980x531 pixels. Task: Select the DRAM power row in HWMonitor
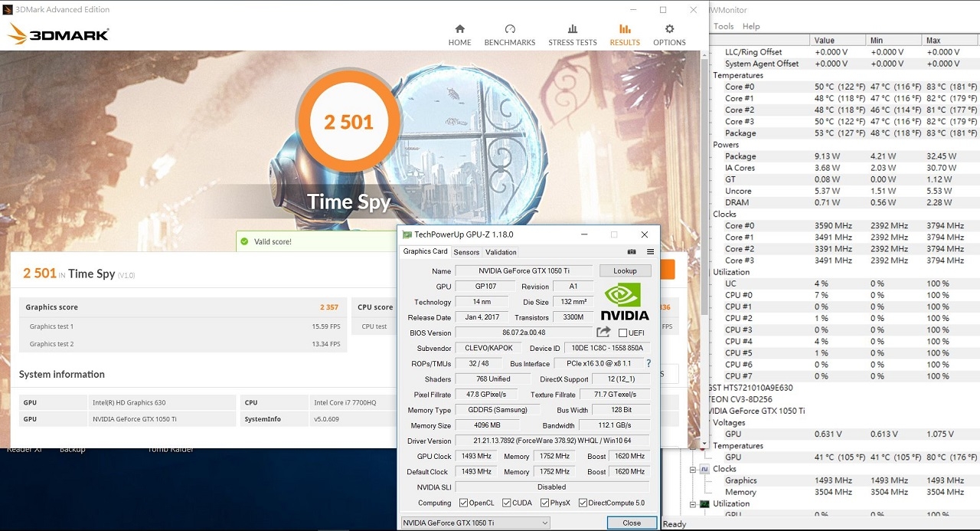[844, 202]
